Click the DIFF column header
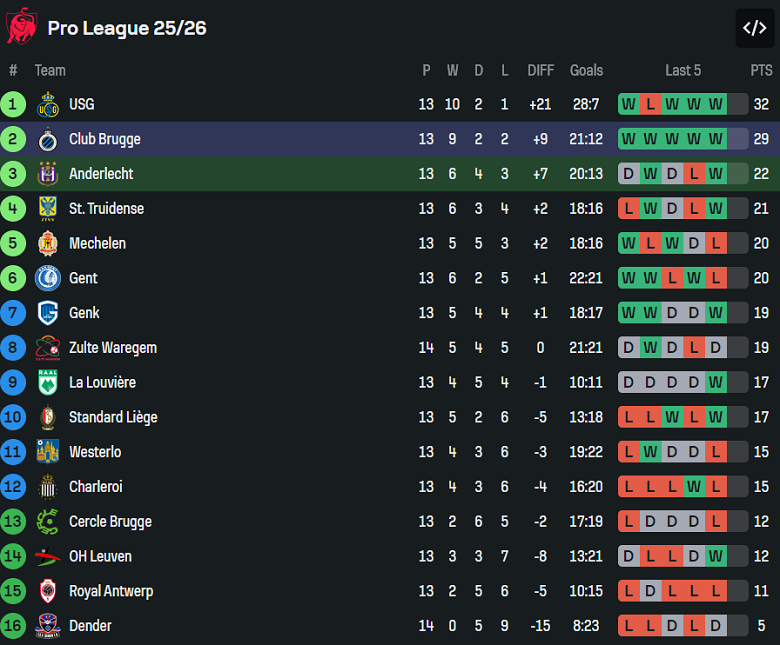The height and width of the screenshot is (645, 780). point(540,70)
